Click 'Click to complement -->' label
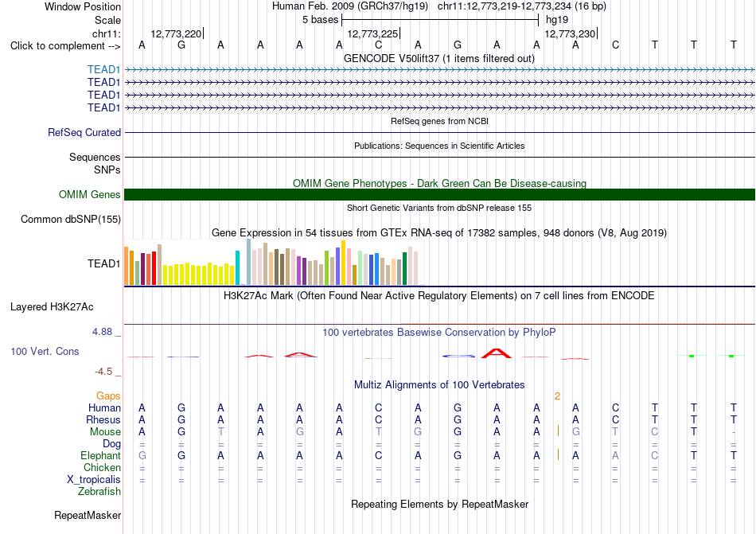Image resolution: width=756 pixels, height=534 pixels. click(x=65, y=46)
